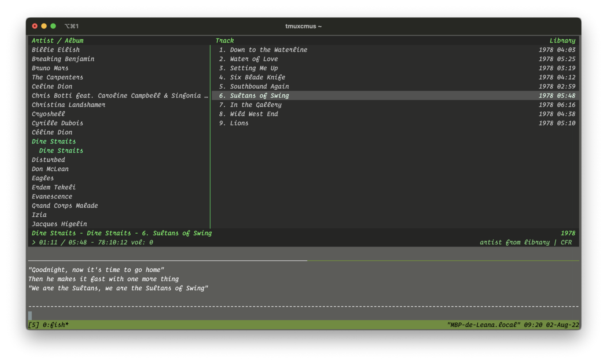Viewport: 607px width, 364px height.
Task: Select Cyrille Dubois artist row
Action: [57, 123]
